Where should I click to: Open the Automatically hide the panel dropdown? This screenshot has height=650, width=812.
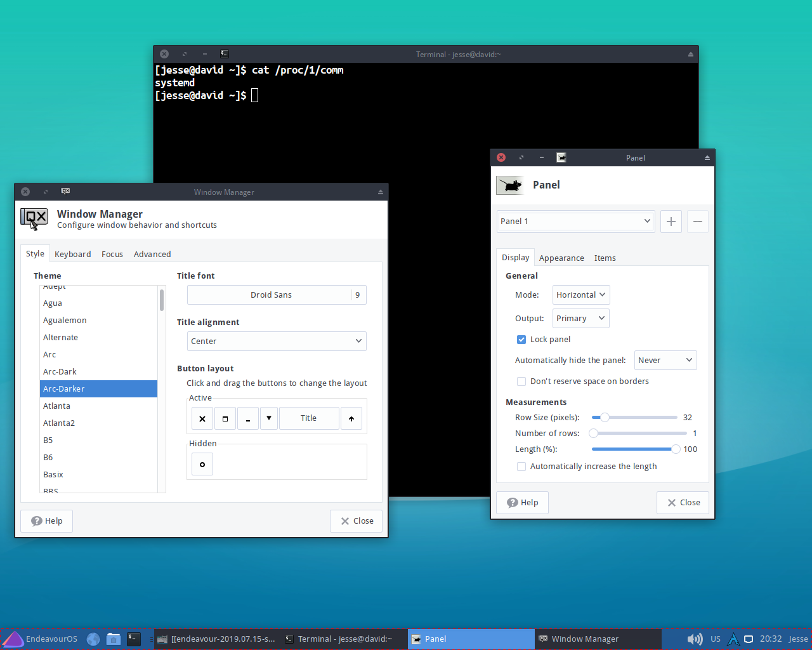[665, 361]
